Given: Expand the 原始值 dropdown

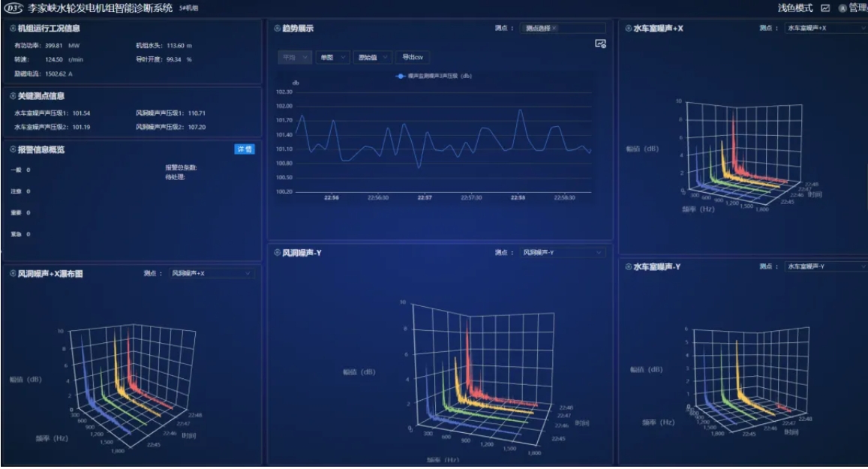Looking at the screenshot, I should (371, 57).
